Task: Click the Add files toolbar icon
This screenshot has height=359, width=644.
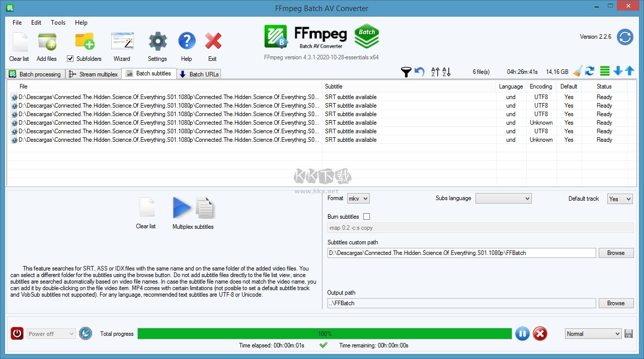Action: pyautogui.click(x=47, y=42)
